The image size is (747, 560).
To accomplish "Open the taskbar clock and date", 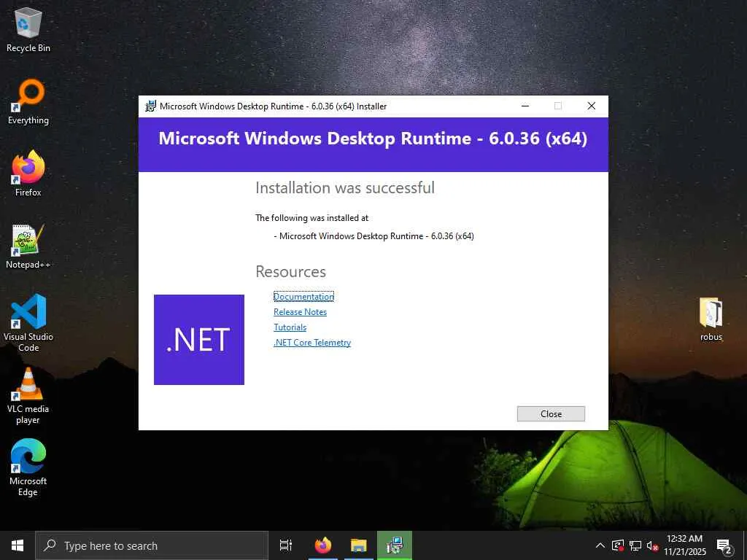I will pyautogui.click(x=684, y=545).
